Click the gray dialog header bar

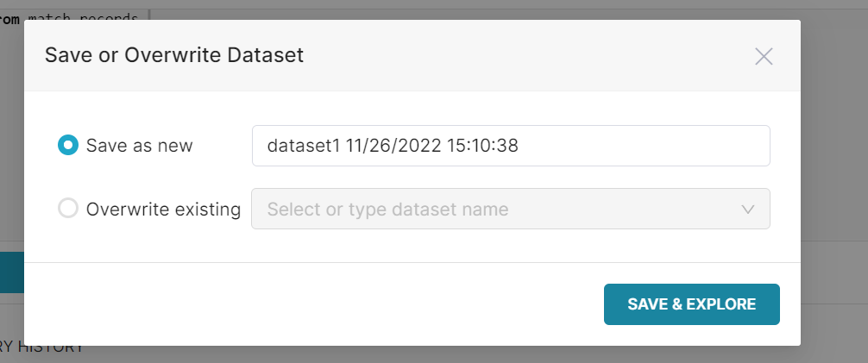[x=518, y=55]
